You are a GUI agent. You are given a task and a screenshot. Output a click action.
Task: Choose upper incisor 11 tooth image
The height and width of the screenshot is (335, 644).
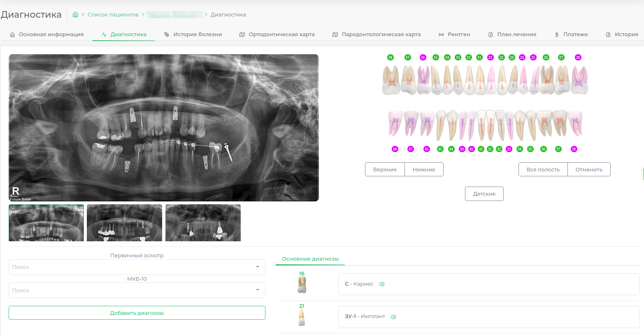(x=480, y=80)
